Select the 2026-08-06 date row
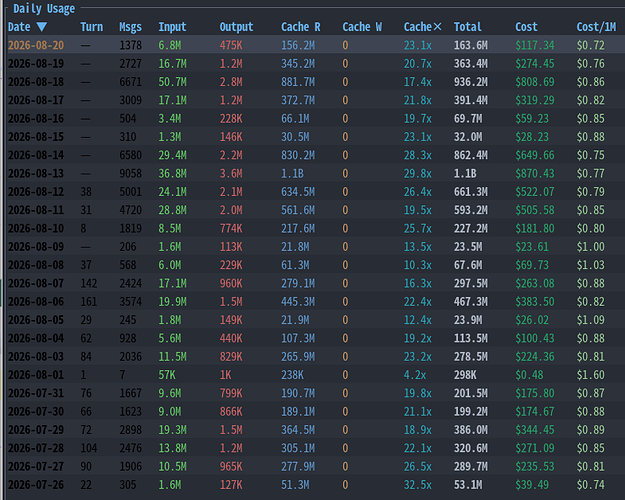625x500 pixels. (x=316, y=302)
